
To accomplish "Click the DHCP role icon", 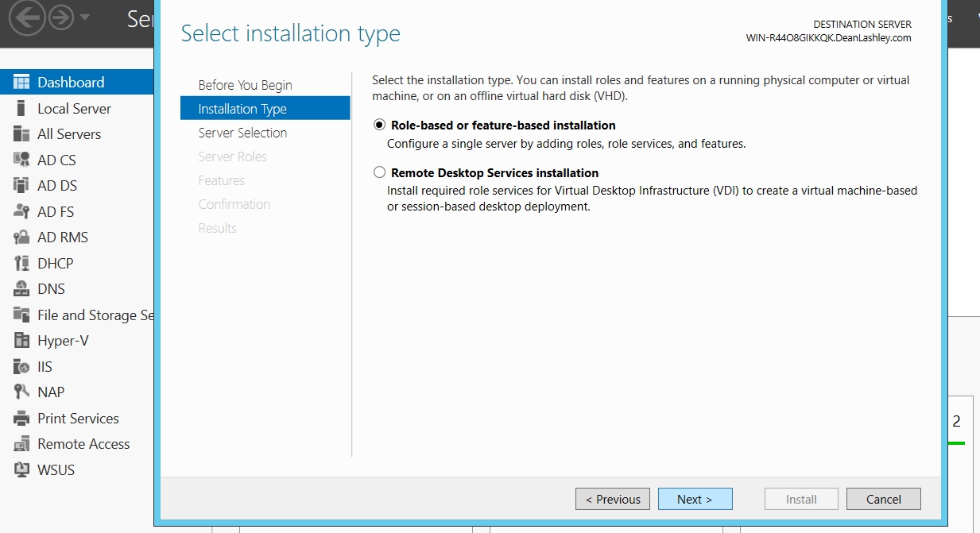I will [x=21, y=263].
